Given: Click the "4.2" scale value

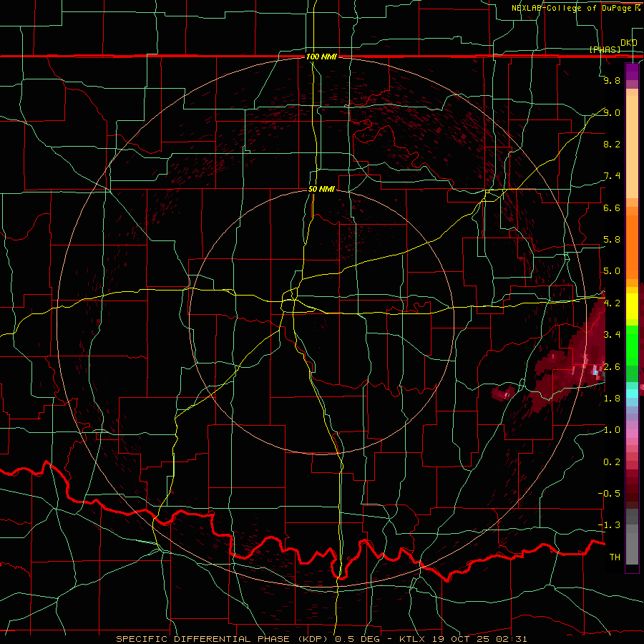Looking at the screenshot, I should click(x=612, y=303).
